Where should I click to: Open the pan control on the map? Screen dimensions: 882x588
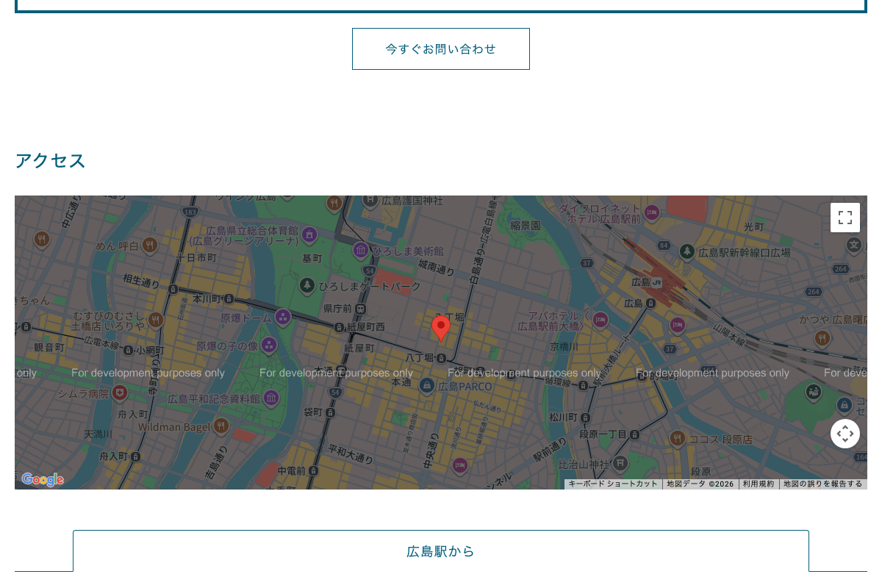[x=845, y=434]
